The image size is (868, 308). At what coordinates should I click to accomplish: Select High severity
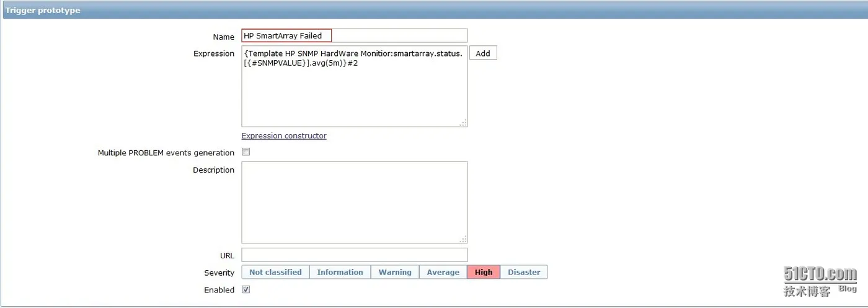point(484,272)
